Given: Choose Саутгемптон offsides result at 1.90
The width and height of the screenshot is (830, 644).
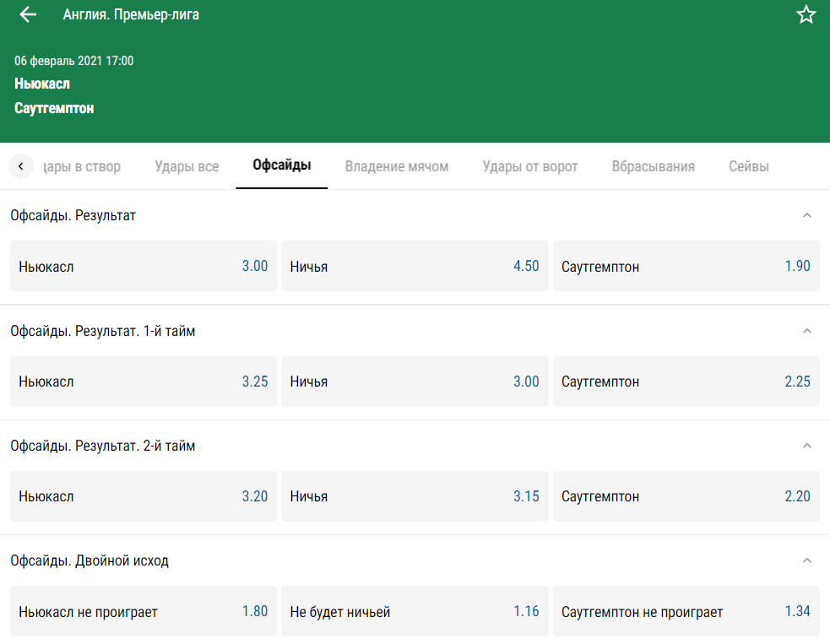Looking at the screenshot, I should tap(686, 266).
